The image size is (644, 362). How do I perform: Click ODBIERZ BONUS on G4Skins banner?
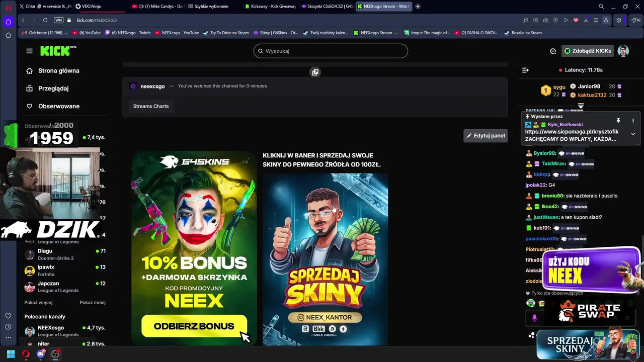pyautogui.click(x=194, y=326)
